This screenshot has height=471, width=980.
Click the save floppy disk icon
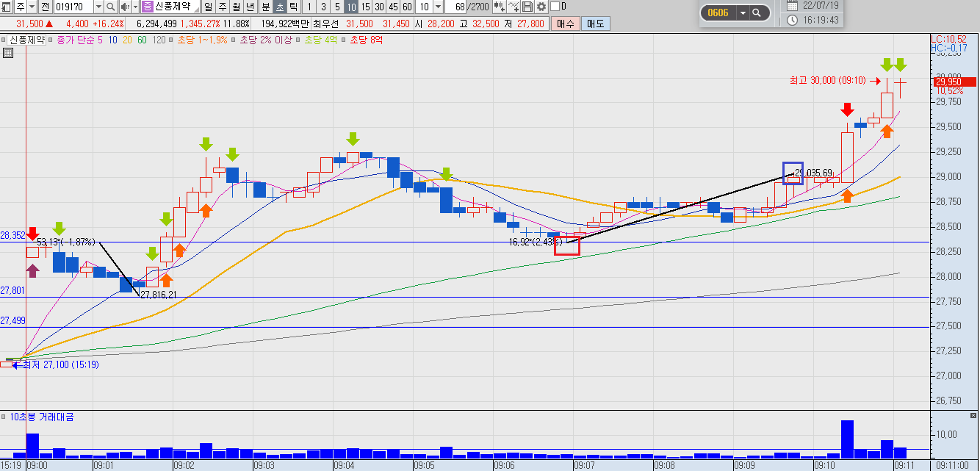[527, 7]
